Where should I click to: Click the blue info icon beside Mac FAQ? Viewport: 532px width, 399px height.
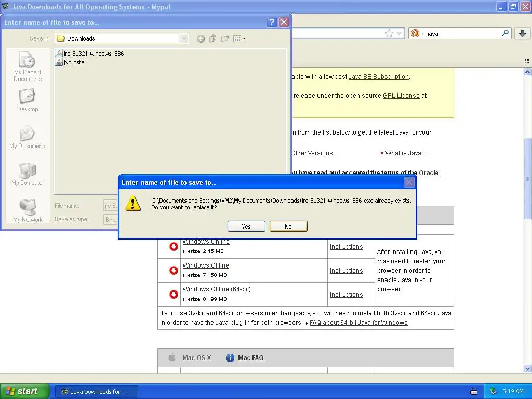pos(230,357)
